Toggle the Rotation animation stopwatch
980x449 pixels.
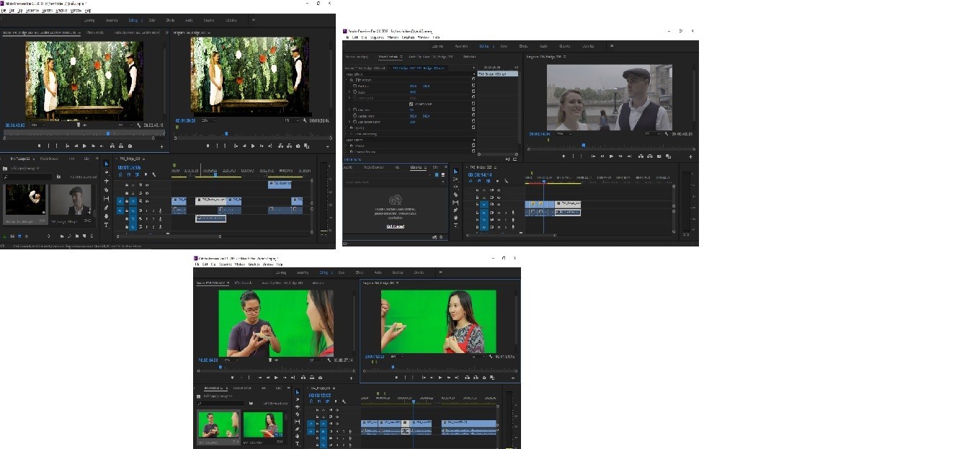click(x=355, y=110)
